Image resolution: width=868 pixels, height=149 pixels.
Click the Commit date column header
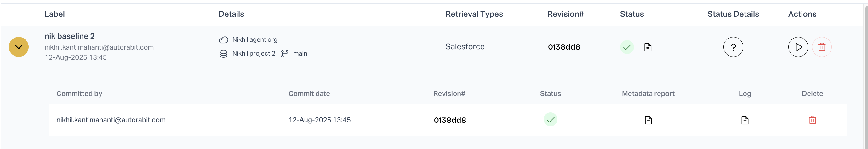tap(309, 93)
